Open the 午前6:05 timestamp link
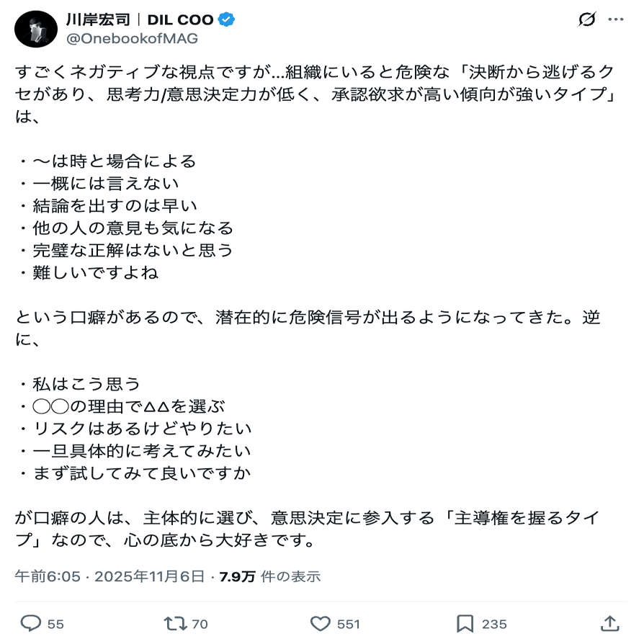The height and width of the screenshot is (644, 644). tap(48, 576)
